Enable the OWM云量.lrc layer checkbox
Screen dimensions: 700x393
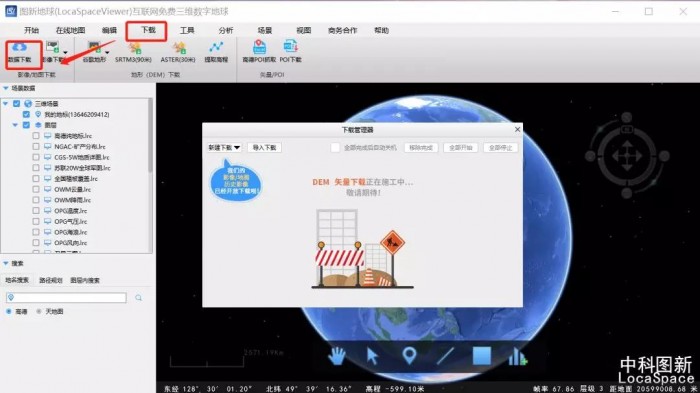[x=36, y=189]
